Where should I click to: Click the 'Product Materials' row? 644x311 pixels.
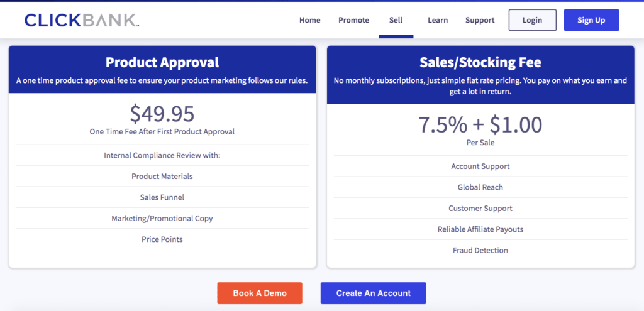click(x=162, y=177)
